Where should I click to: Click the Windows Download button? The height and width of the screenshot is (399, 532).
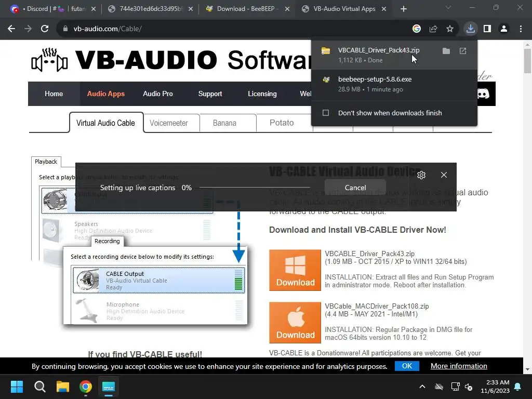295,270
